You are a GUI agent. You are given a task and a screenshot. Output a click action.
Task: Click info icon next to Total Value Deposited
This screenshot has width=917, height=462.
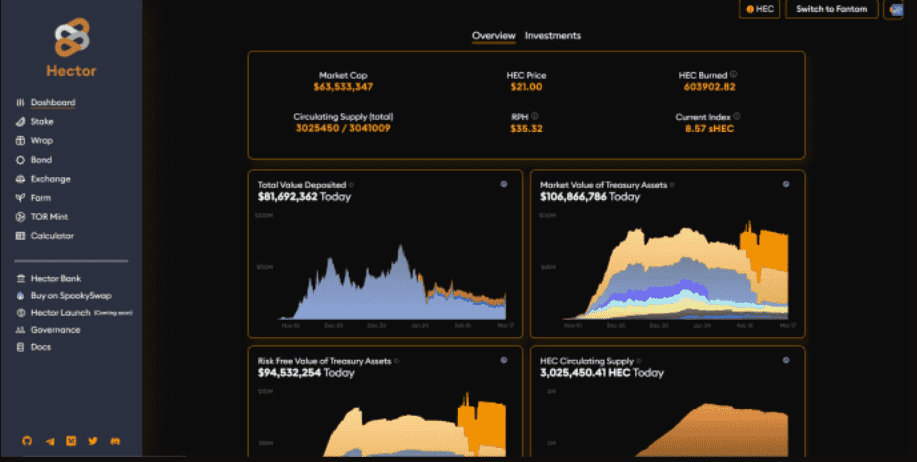351,185
